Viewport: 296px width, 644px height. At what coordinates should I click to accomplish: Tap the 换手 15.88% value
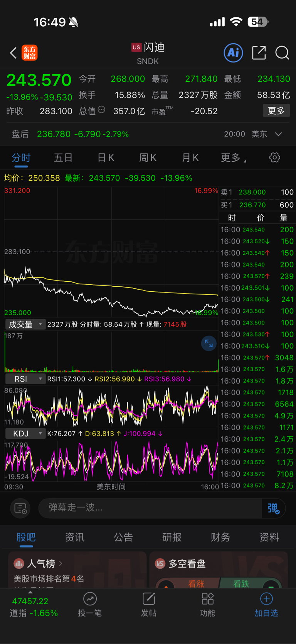click(130, 95)
